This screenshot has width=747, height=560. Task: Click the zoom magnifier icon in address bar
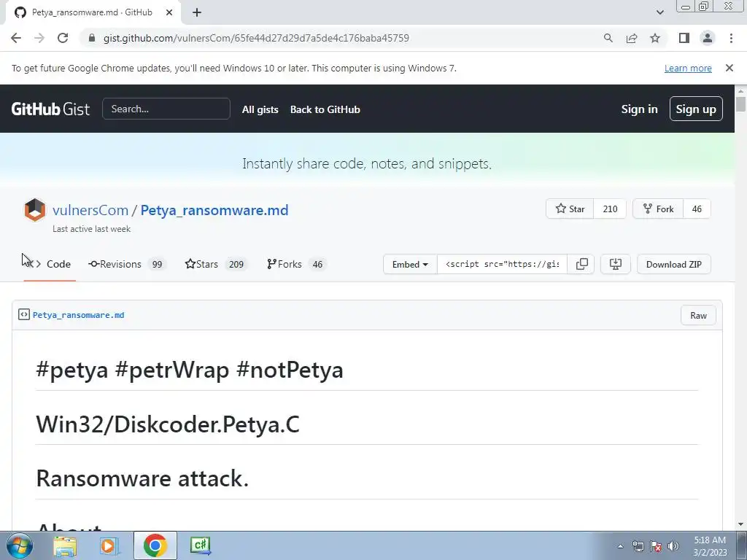[x=608, y=38]
